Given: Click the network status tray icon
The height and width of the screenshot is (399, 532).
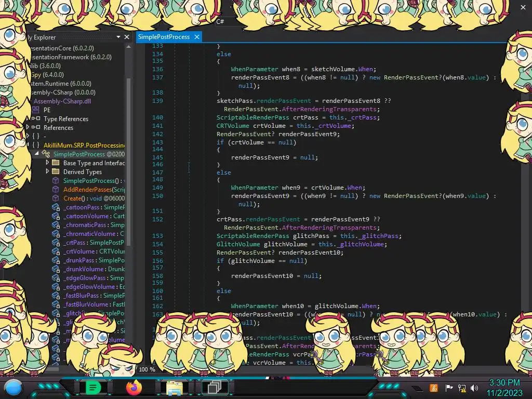Looking at the screenshot, I should 462,388.
